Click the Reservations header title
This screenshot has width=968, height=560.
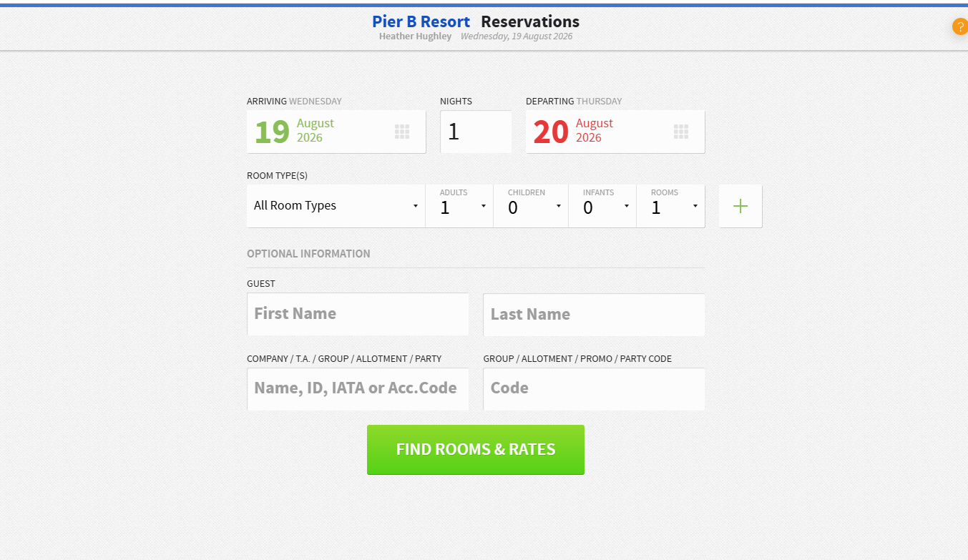pyautogui.click(x=530, y=21)
